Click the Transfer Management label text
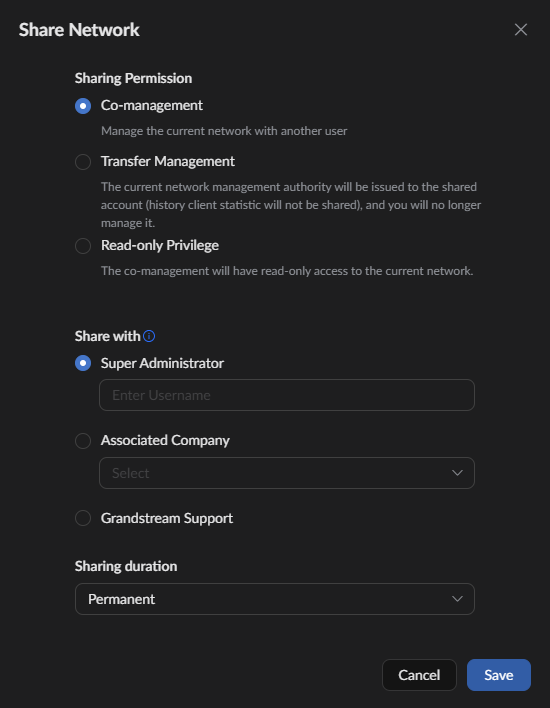This screenshot has width=550, height=708. [x=168, y=161]
